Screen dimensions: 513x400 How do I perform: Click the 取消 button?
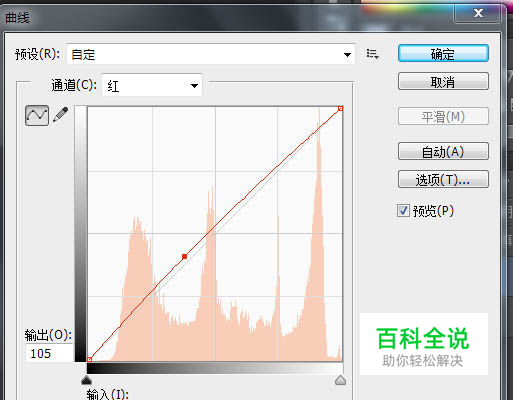pyautogui.click(x=443, y=81)
